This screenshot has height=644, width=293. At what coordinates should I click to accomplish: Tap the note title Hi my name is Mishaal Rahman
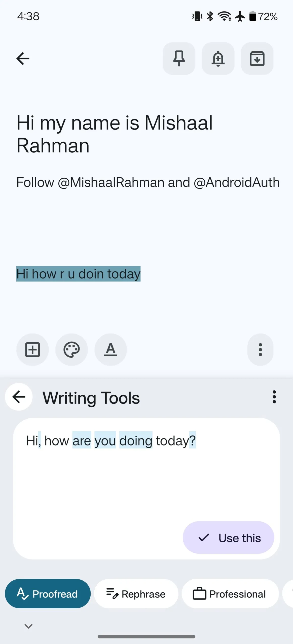point(115,134)
